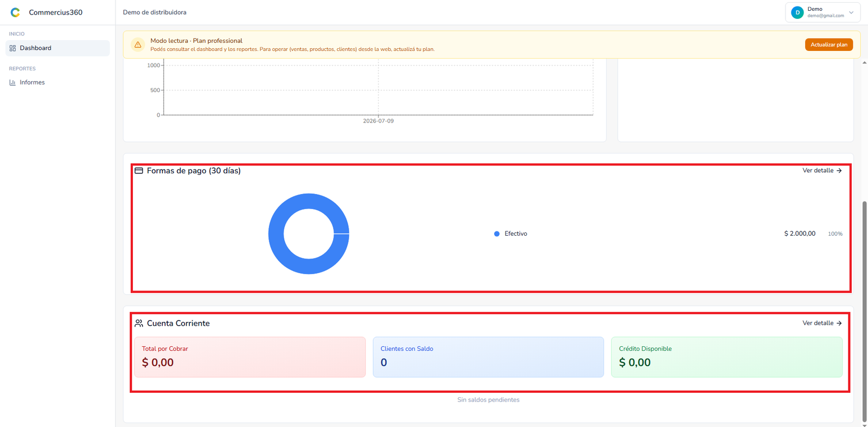Click the warning triangle icon in banner
The image size is (868, 427).
pyautogui.click(x=138, y=44)
